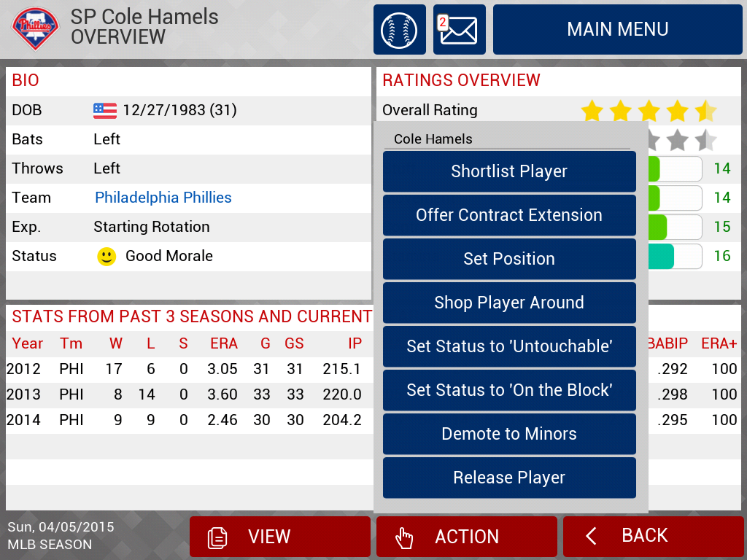
Task: Click the USA flag icon next to DOB
Action: coord(105,111)
